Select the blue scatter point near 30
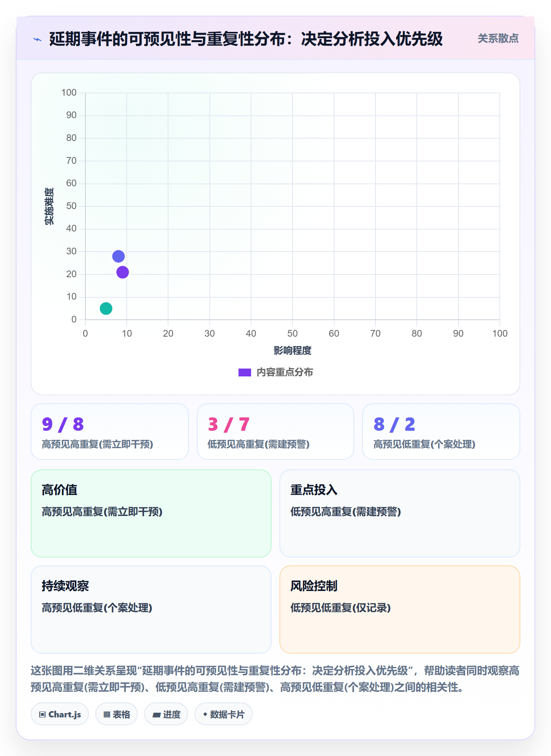Image resolution: width=551 pixels, height=756 pixels. click(118, 256)
